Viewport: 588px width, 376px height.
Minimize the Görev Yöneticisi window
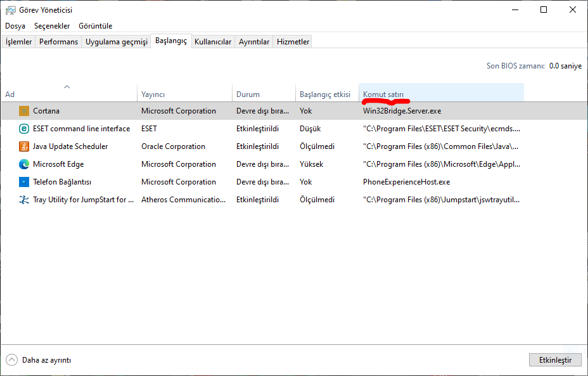click(x=515, y=10)
